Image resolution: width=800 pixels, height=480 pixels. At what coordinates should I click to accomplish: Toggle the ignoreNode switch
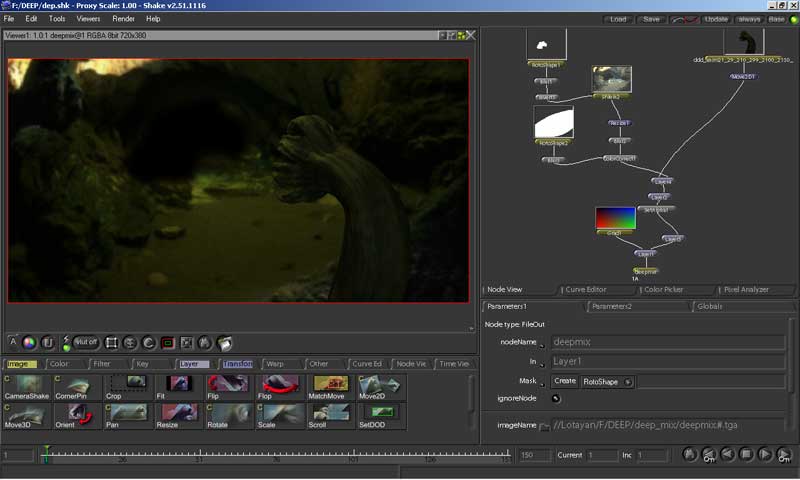pos(556,399)
